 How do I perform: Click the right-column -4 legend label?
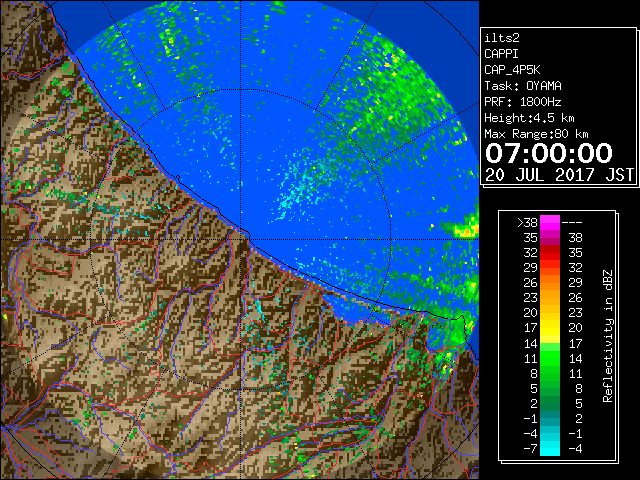tap(575, 449)
